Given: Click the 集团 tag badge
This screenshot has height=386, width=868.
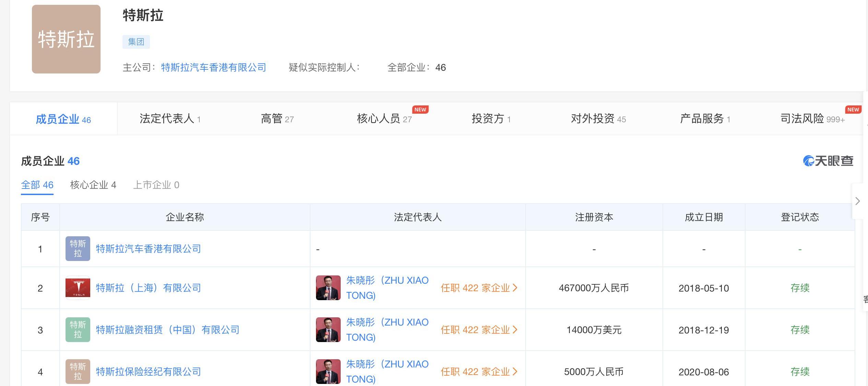Looking at the screenshot, I should tap(136, 42).
